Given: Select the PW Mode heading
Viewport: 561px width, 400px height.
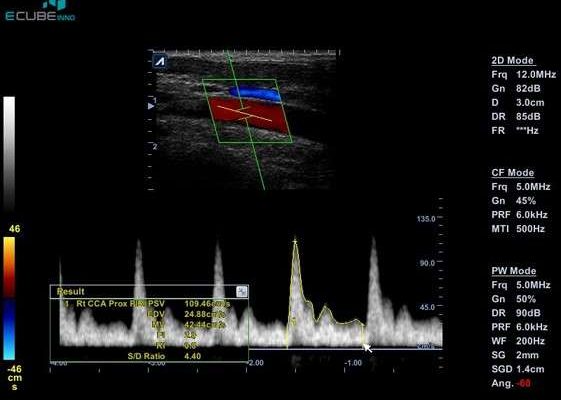Looking at the screenshot, I should point(514,271).
